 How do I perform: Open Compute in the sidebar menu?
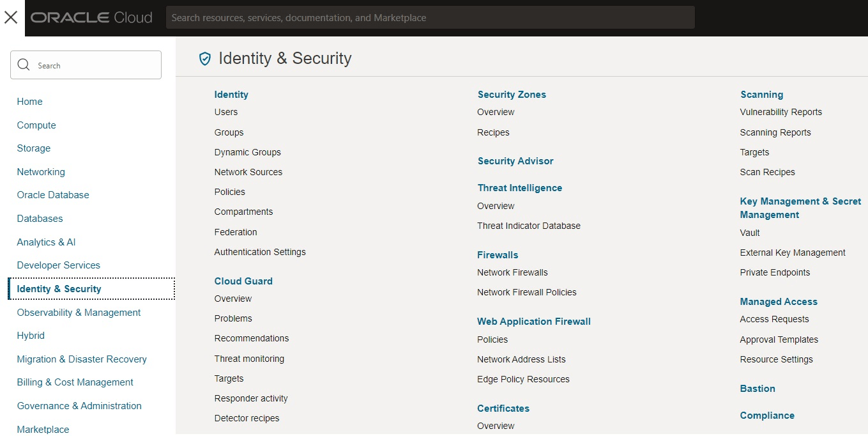coord(36,125)
